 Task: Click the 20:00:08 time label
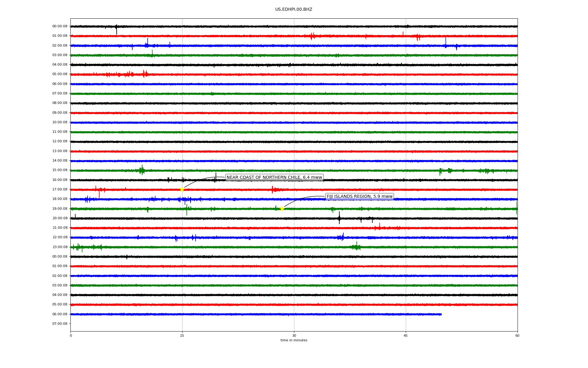tap(60, 218)
